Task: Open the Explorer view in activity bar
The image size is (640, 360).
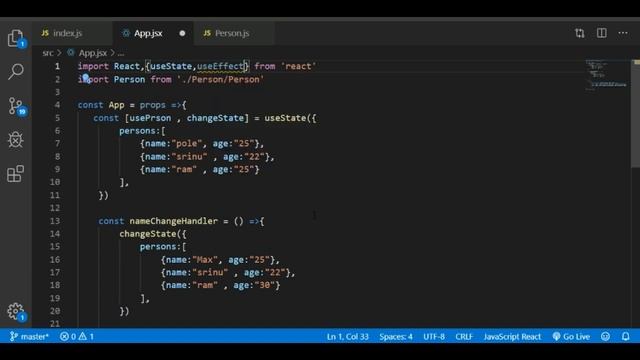Action: click(16, 38)
